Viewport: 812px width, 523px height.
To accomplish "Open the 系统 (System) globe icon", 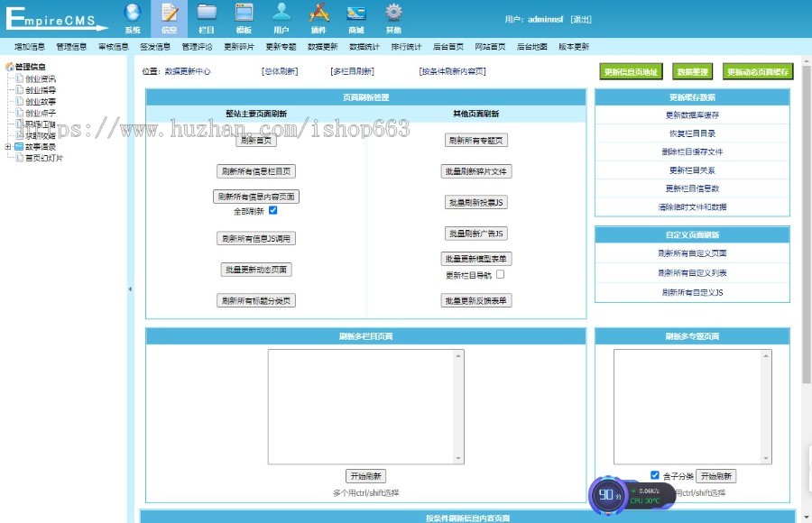I will (x=133, y=13).
